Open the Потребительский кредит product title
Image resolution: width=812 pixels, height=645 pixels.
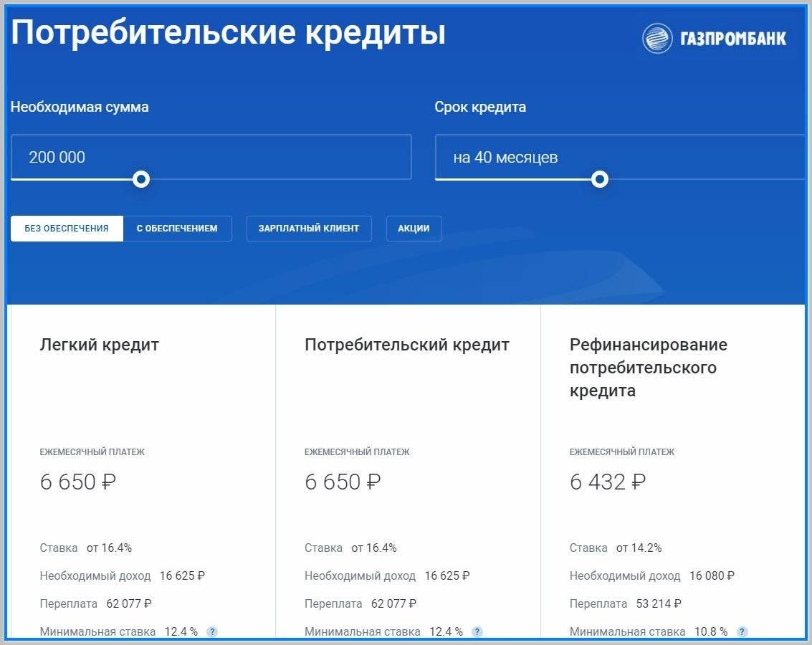coord(407,345)
